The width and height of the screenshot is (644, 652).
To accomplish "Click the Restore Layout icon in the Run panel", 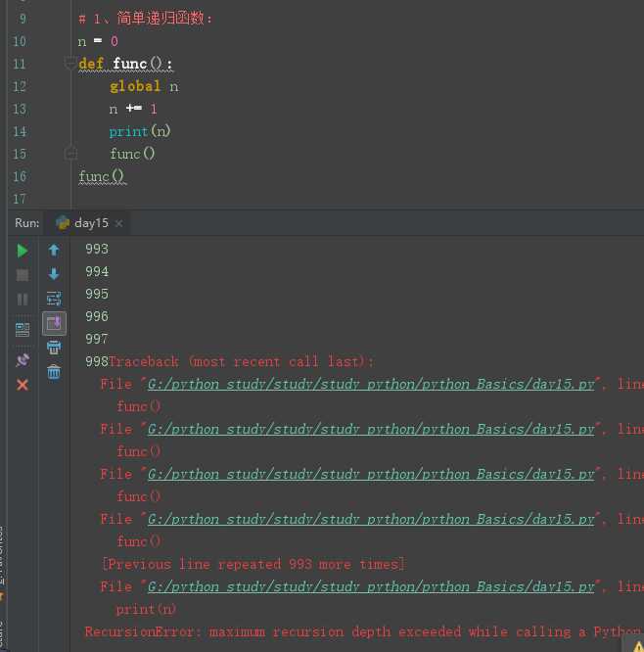I will (x=23, y=330).
